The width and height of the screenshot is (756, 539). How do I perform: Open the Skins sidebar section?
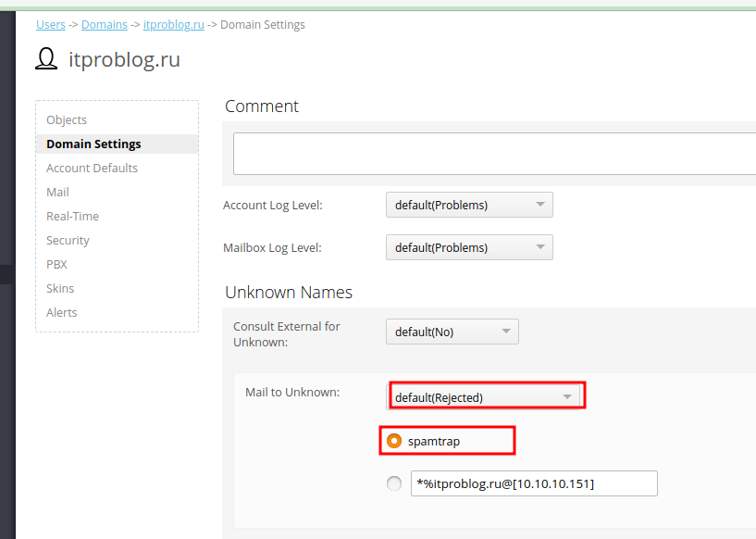pyautogui.click(x=60, y=289)
